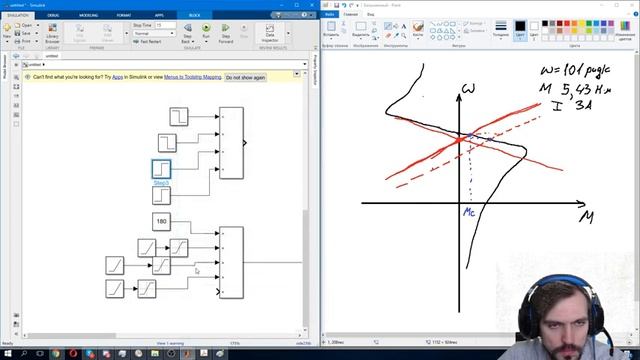Click the Open file icon in Simulink

pos(18,25)
